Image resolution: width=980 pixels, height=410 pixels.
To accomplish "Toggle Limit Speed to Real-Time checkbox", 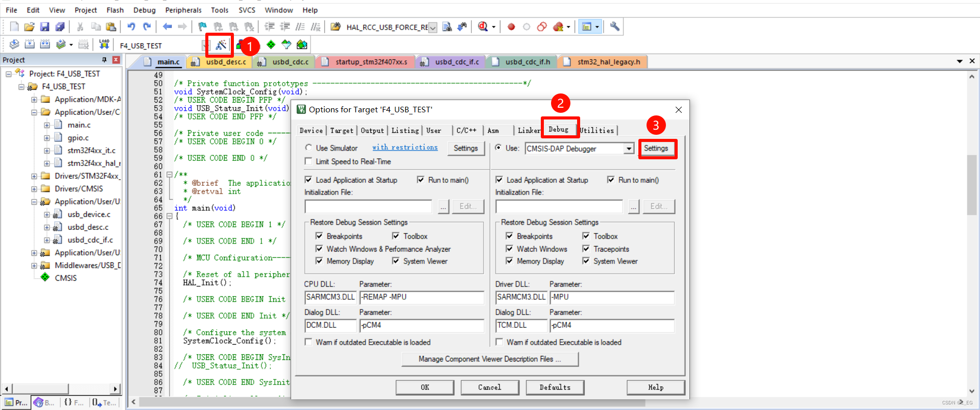I will pos(308,161).
